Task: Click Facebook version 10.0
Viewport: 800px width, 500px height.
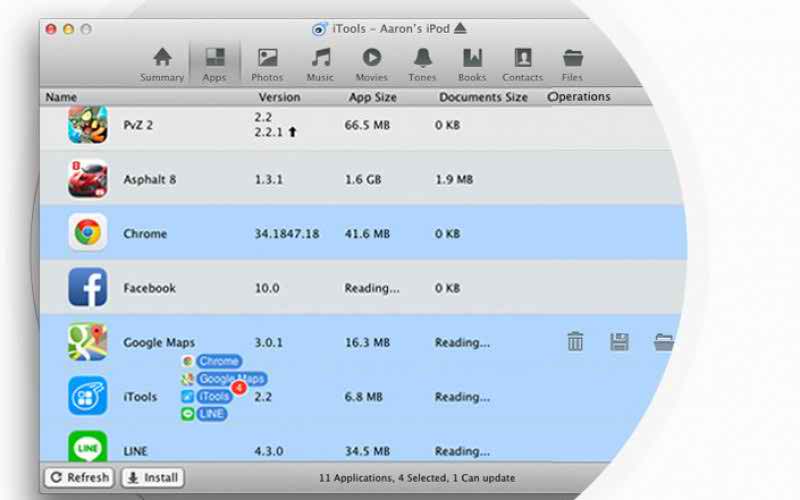Action: click(267, 288)
